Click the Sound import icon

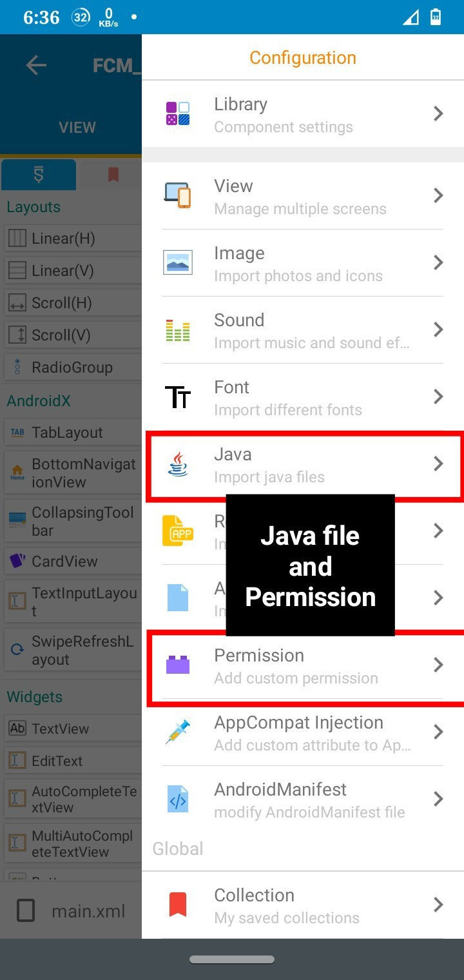pos(178,330)
